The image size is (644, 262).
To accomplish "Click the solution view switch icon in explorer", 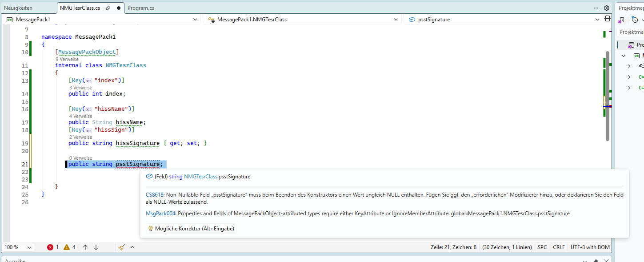I will pyautogui.click(x=622, y=20).
